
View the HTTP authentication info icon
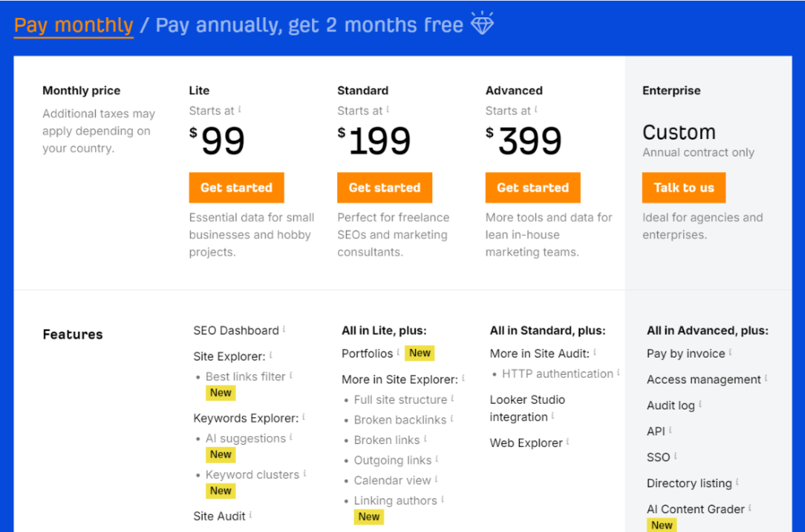[617, 373]
